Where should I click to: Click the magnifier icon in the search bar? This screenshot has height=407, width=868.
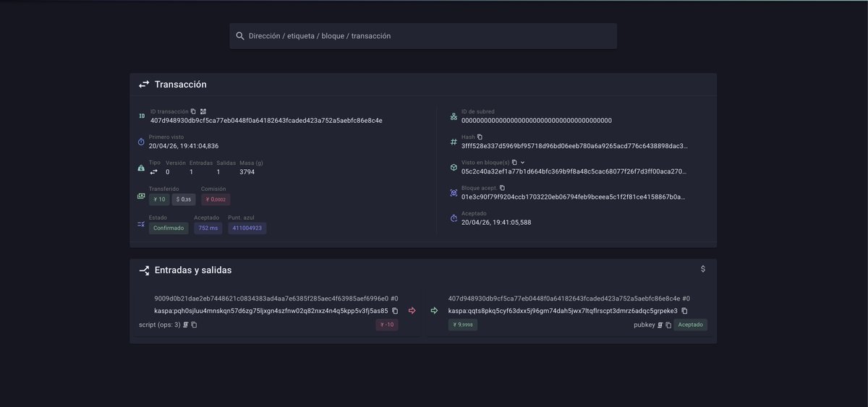(x=240, y=36)
